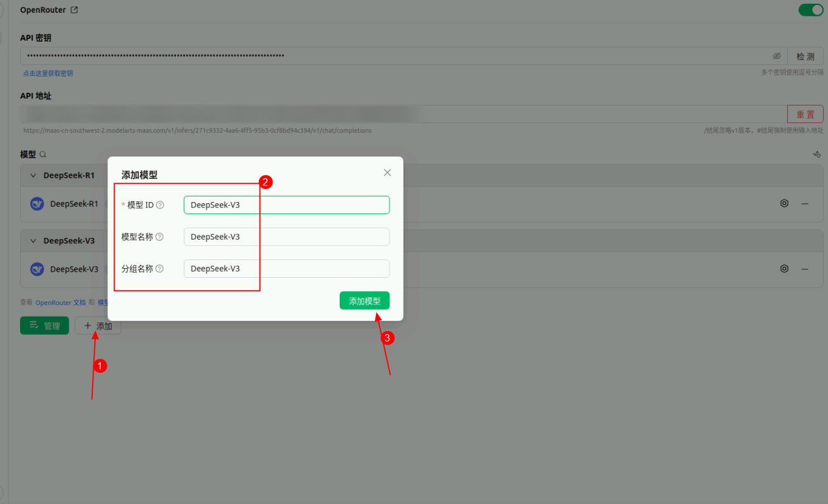This screenshot has height=504, width=828.
Task: Click the 模型名称 input field
Action: point(286,237)
